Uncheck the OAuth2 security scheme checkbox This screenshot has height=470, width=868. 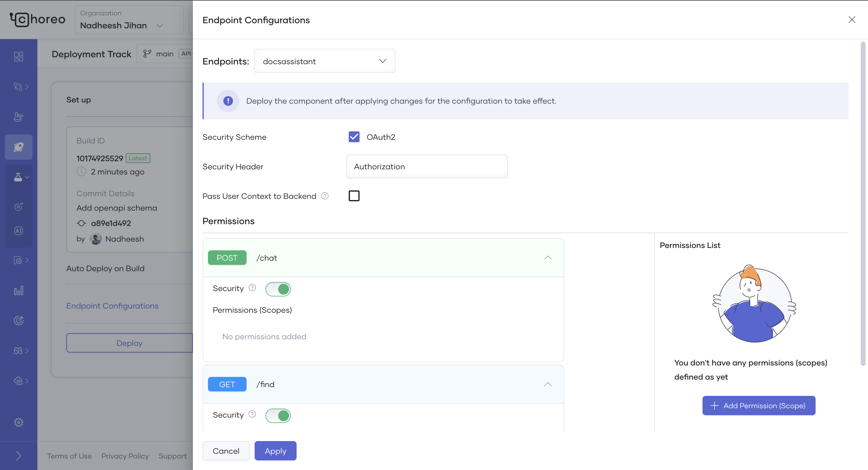[354, 137]
